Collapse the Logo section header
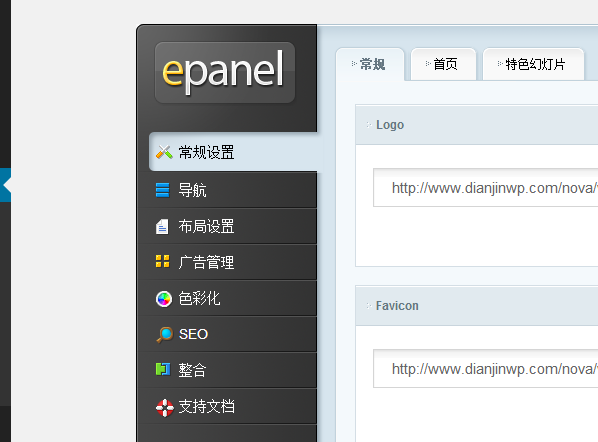This screenshot has height=442, width=598. 477,125
